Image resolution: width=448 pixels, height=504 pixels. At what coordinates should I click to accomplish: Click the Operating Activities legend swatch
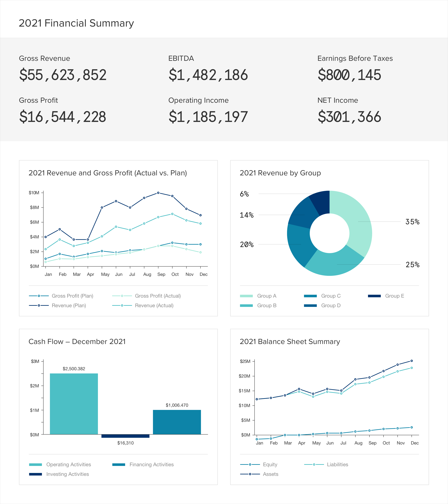pos(36,464)
